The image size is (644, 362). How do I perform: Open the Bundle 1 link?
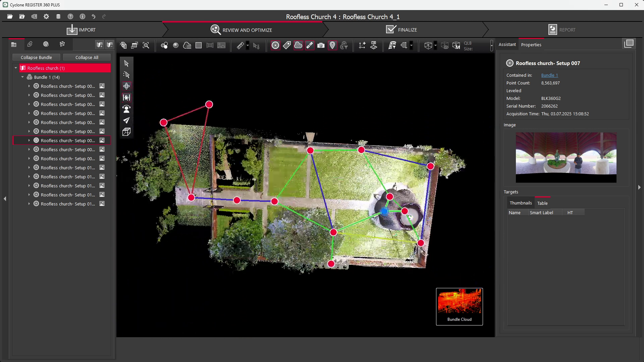coord(549,75)
